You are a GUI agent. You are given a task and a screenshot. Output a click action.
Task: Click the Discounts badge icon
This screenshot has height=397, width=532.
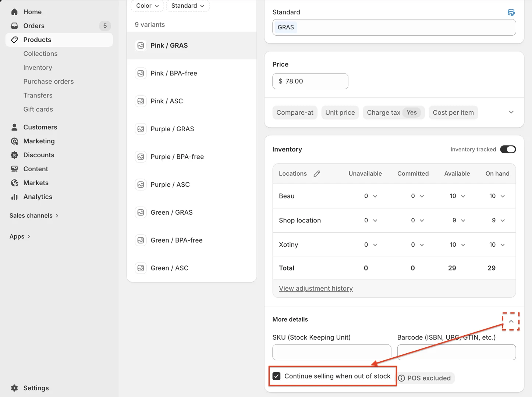coord(14,155)
